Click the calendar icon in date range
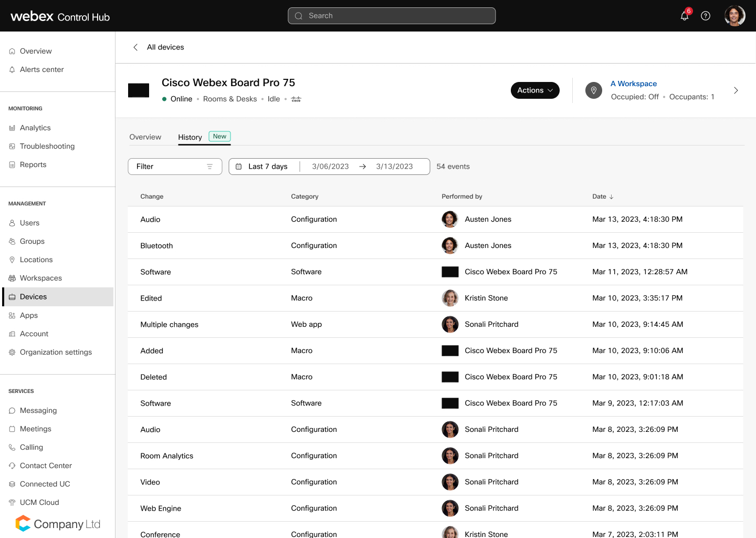Viewport: 756px width, 538px height. tap(238, 167)
